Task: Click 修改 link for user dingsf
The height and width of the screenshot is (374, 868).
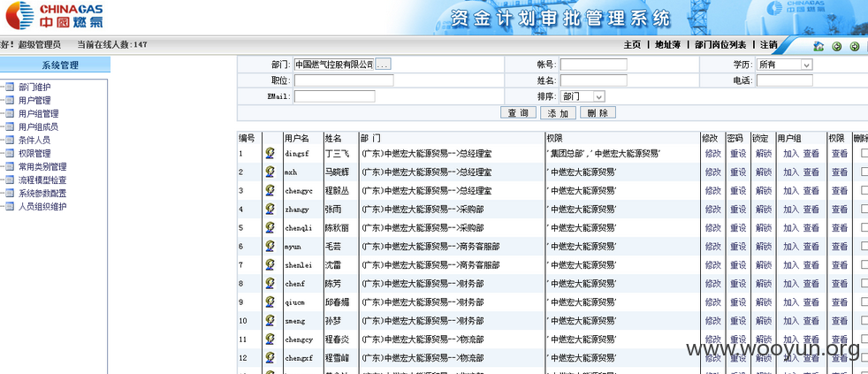Action: tap(713, 154)
